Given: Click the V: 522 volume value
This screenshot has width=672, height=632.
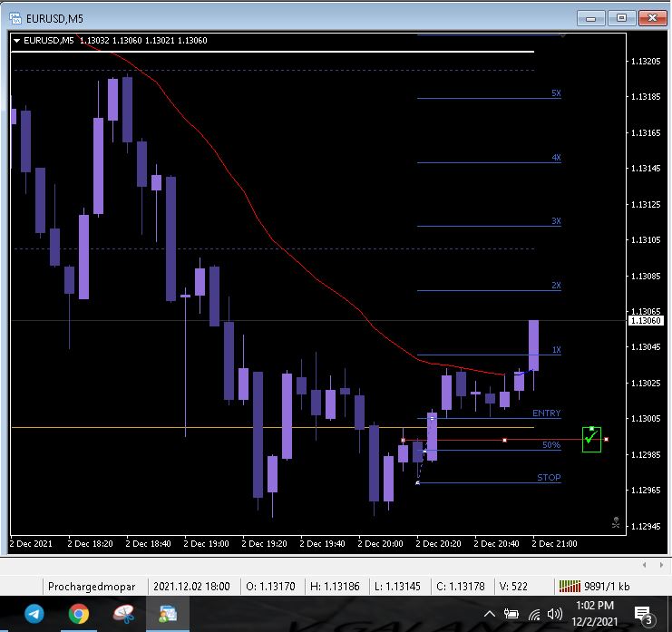Looking at the screenshot, I should [x=513, y=586].
